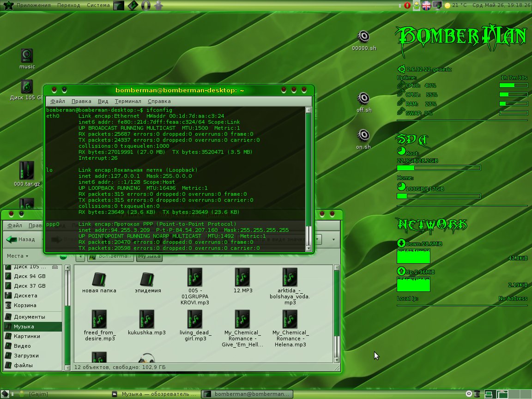The image size is (532, 399).
Task: Click the red Opera tray icon
Action: click(x=407, y=6)
